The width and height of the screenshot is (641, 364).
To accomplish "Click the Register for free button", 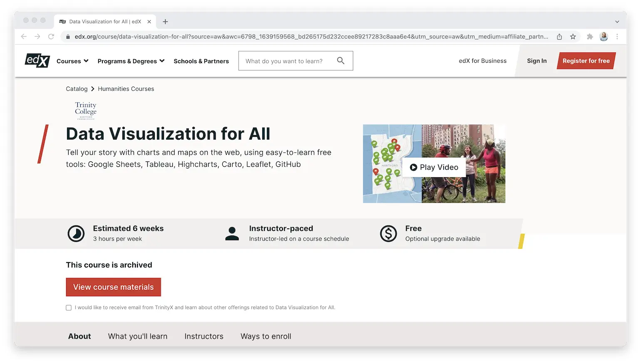I will click(586, 60).
